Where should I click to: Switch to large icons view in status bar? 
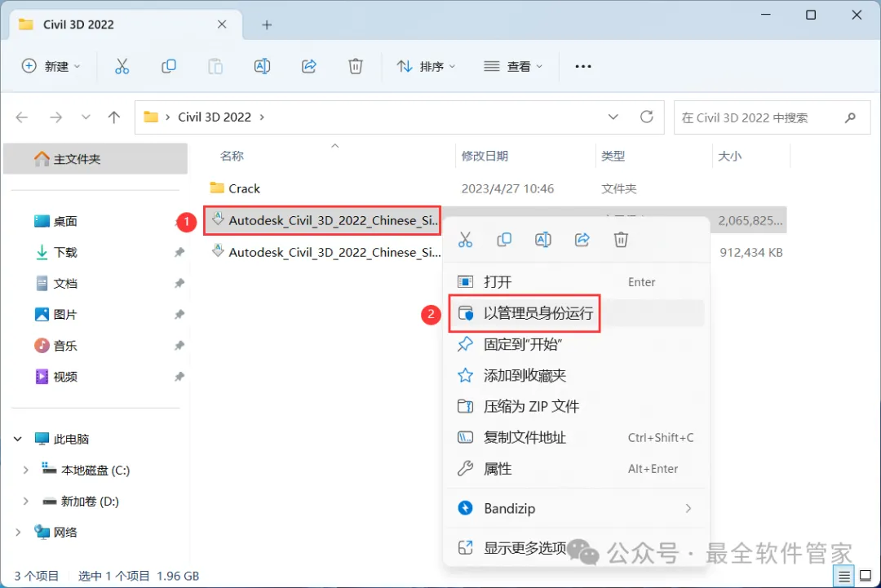[866, 577]
